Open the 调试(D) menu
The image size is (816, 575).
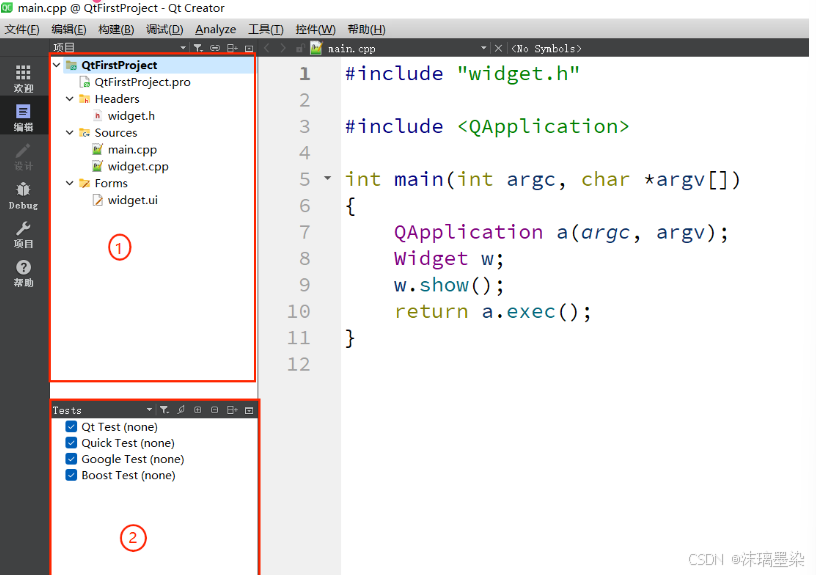point(164,29)
